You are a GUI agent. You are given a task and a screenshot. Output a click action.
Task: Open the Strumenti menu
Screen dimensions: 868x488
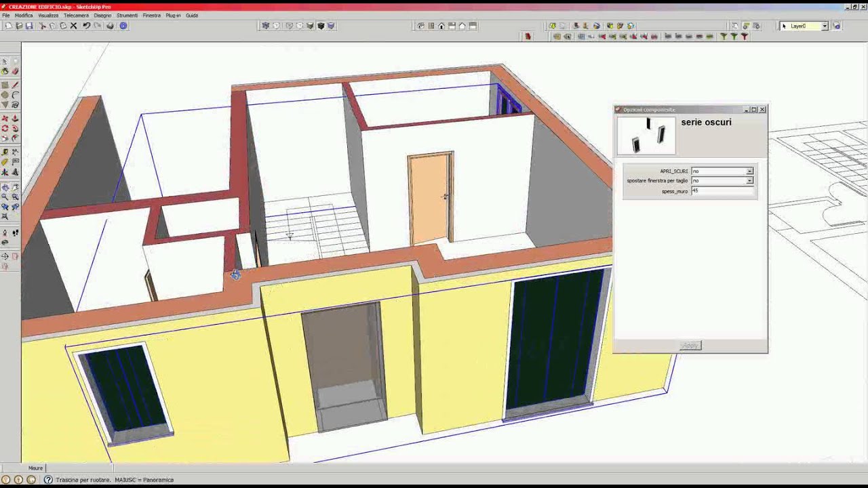coord(127,15)
